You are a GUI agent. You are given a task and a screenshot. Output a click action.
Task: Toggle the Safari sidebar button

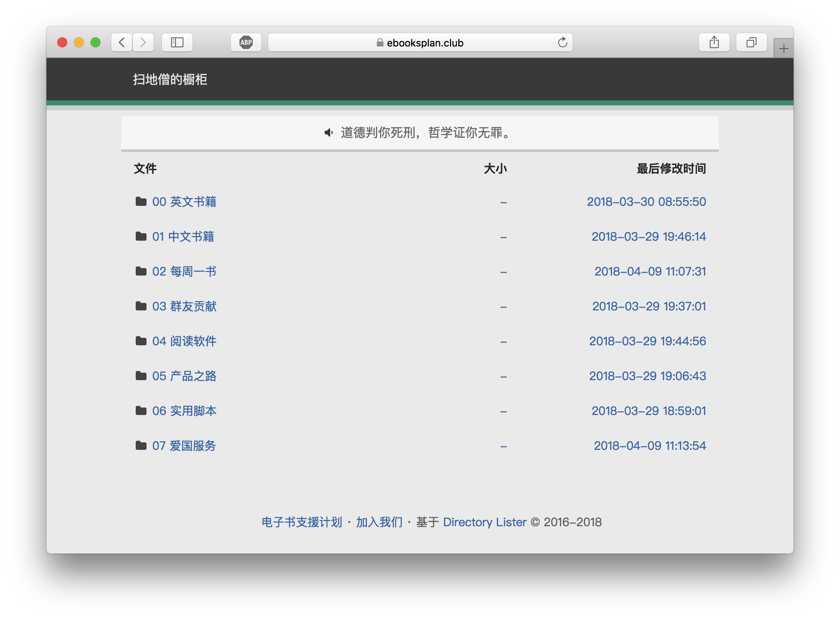click(x=177, y=42)
